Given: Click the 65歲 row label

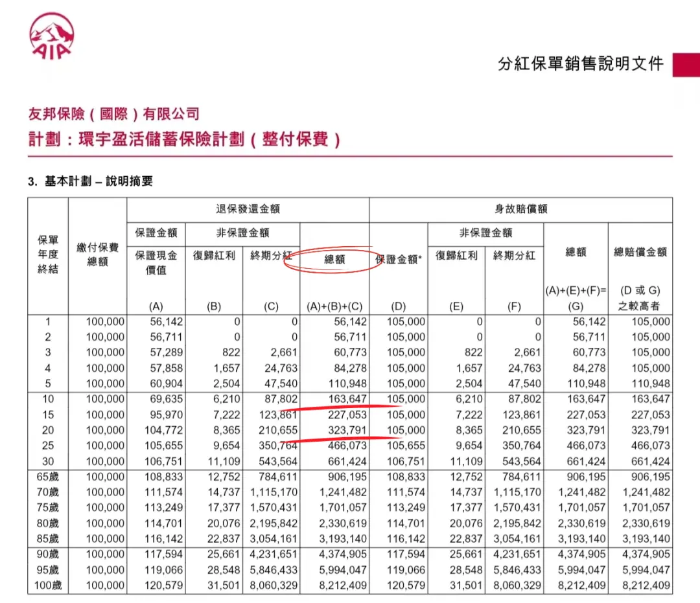Looking at the screenshot, I should (48, 477).
